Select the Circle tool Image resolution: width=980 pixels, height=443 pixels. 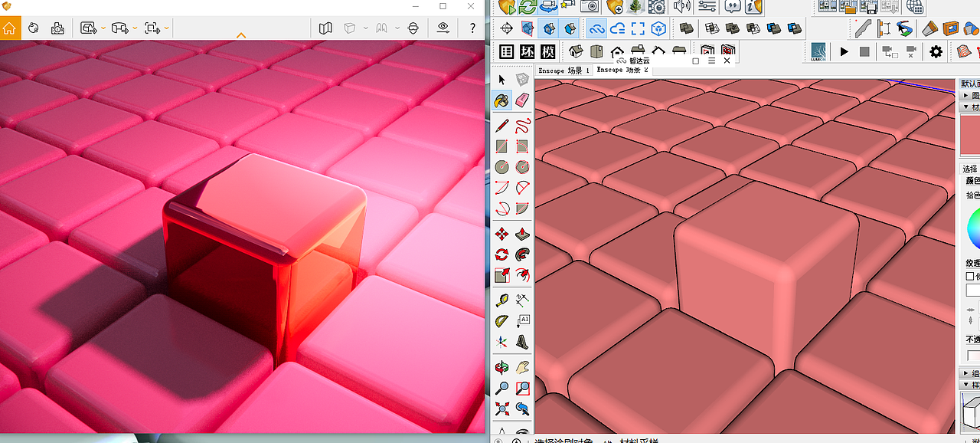coord(502,167)
